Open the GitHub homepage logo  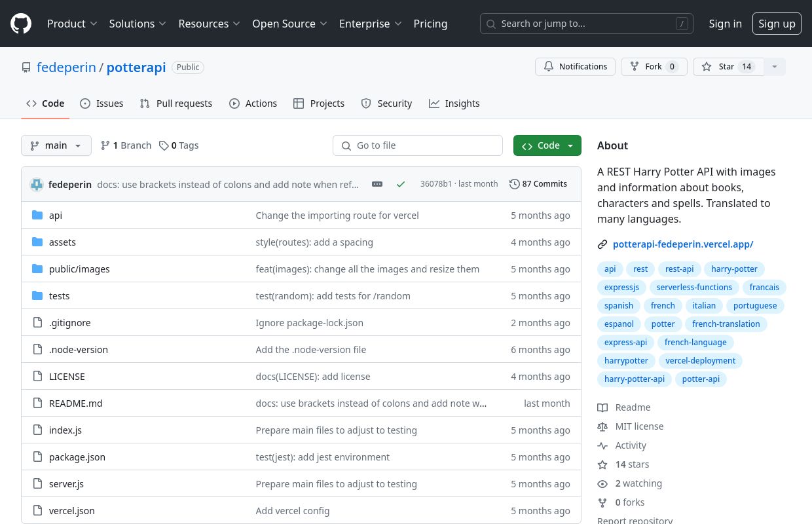[21, 24]
